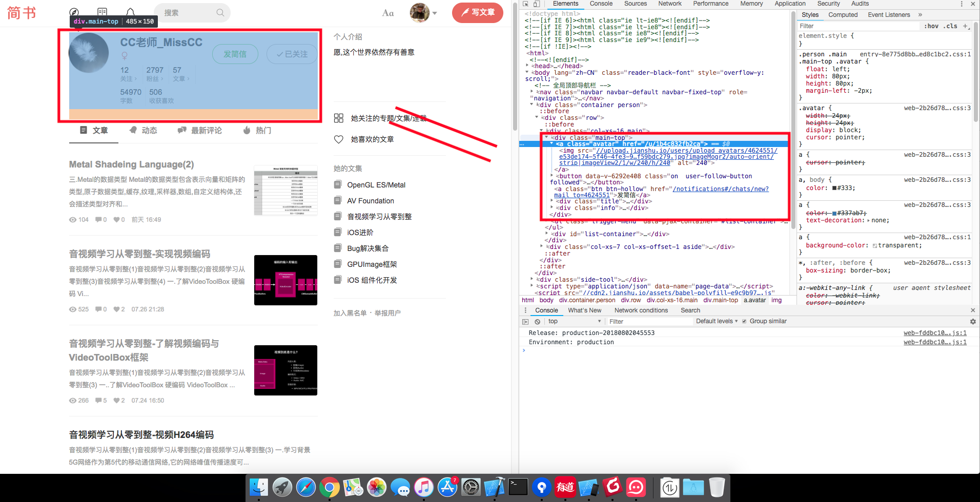Toggle the device toolbar icon in DevTools
The height and width of the screenshot is (502, 980).
click(x=537, y=4)
